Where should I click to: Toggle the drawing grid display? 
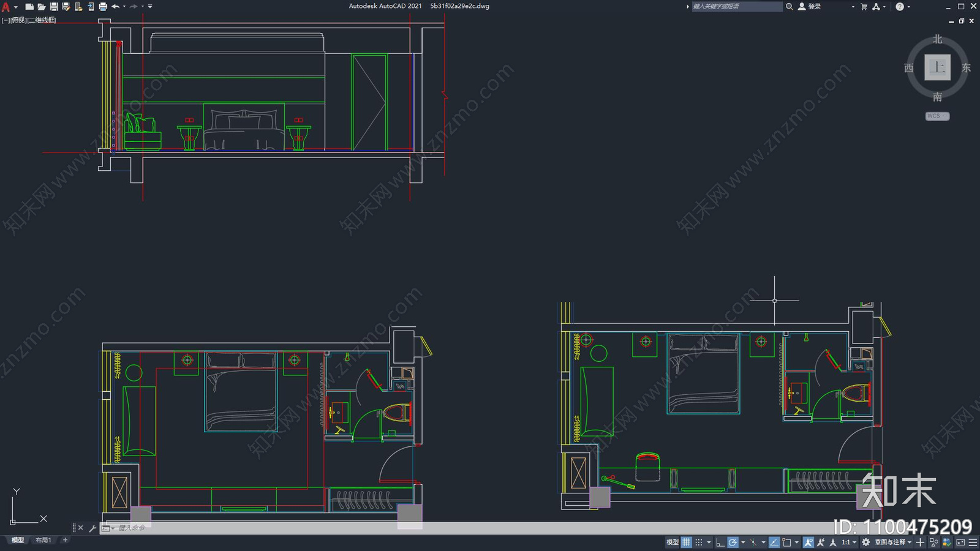687,542
